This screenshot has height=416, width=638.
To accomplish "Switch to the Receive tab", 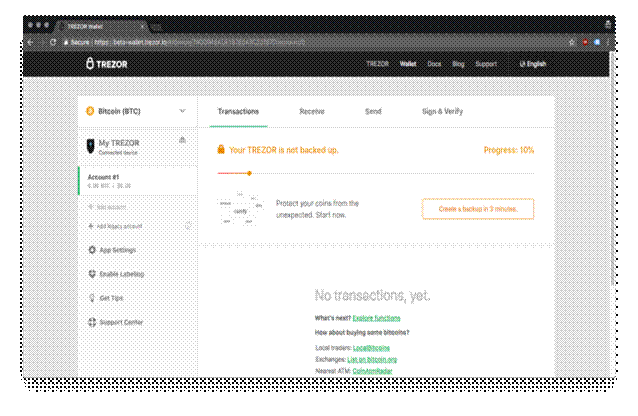I will point(312,111).
